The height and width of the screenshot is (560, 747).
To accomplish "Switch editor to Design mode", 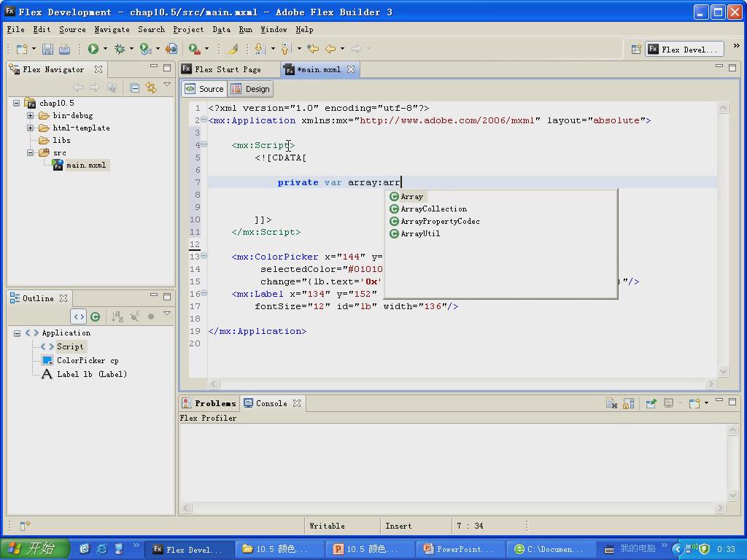I will click(x=251, y=89).
